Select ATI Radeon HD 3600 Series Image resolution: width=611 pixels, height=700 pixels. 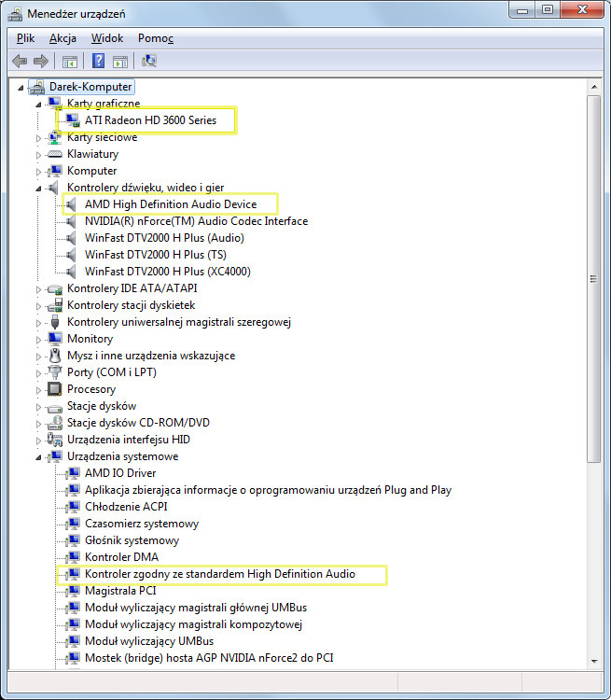click(150, 120)
